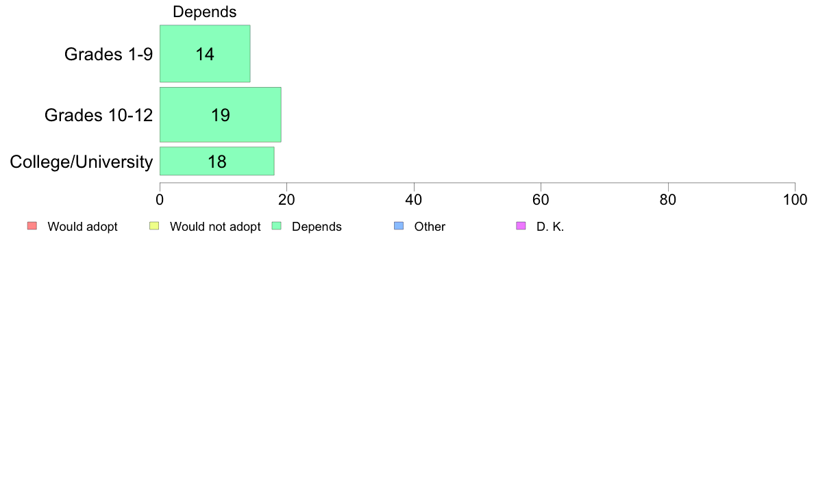This screenshot has height=504, width=814.
Task: Click the 100 tick label at axis end
Action: click(795, 200)
